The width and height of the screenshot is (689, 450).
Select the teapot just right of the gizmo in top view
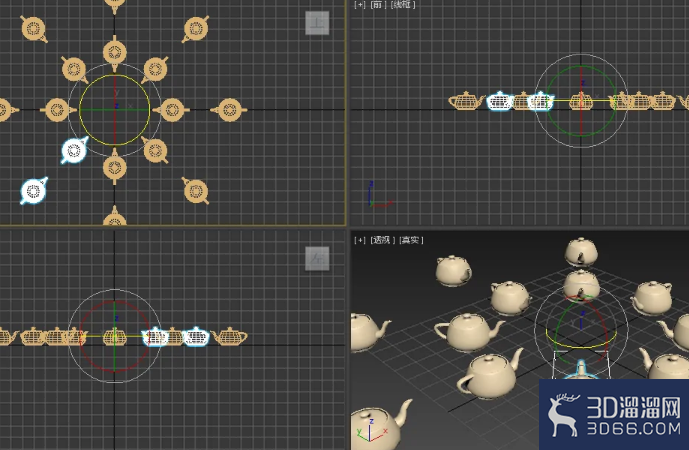171,109
